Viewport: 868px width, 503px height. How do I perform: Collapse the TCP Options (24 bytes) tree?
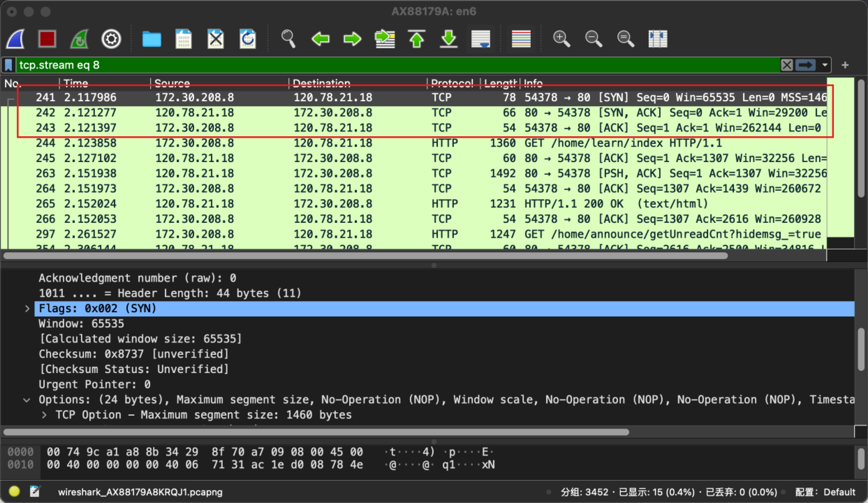27,400
